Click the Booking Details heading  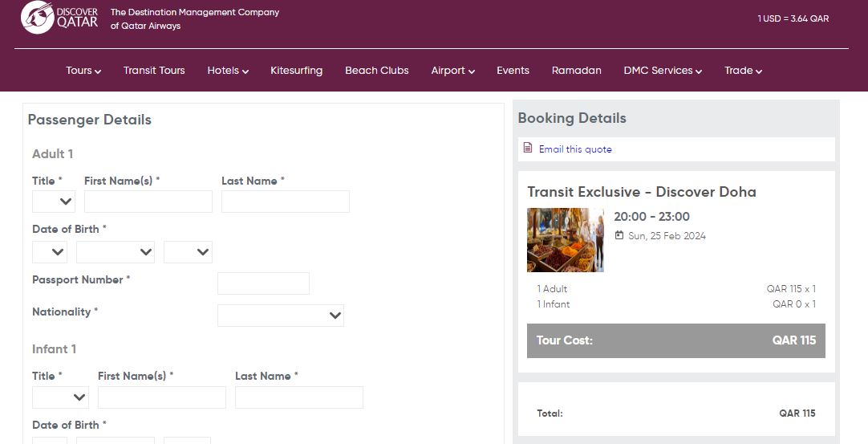click(572, 118)
